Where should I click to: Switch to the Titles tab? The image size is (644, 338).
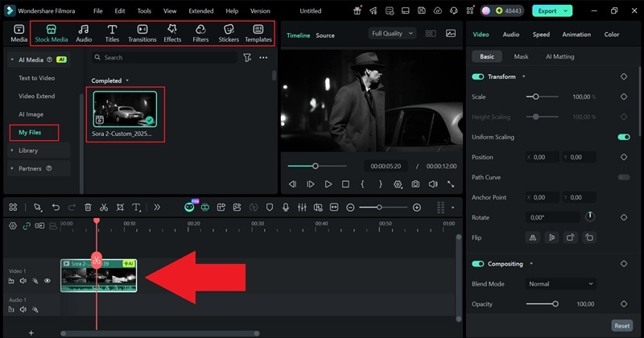pyautogui.click(x=112, y=34)
